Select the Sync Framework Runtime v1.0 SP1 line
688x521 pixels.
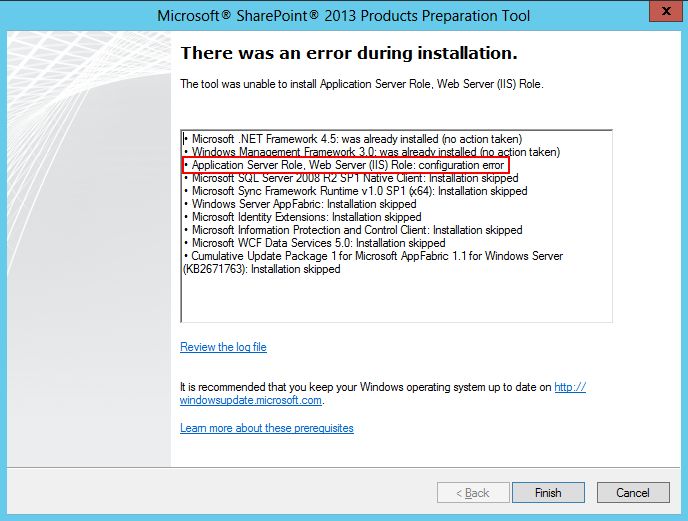pos(355,191)
